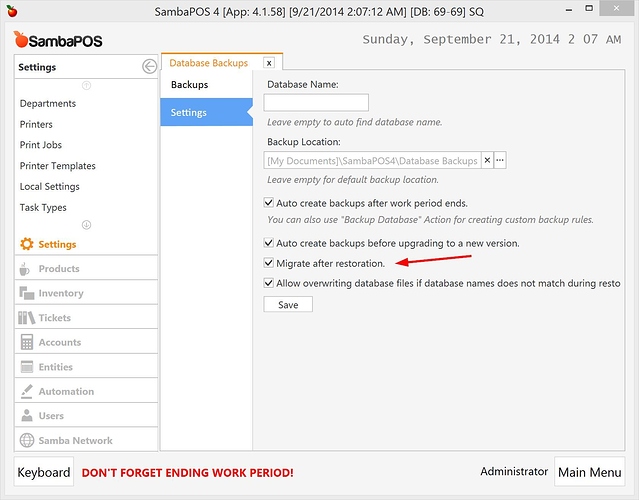Open Samba Network via globe icon
639x500 pixels.
coord(26,440)
